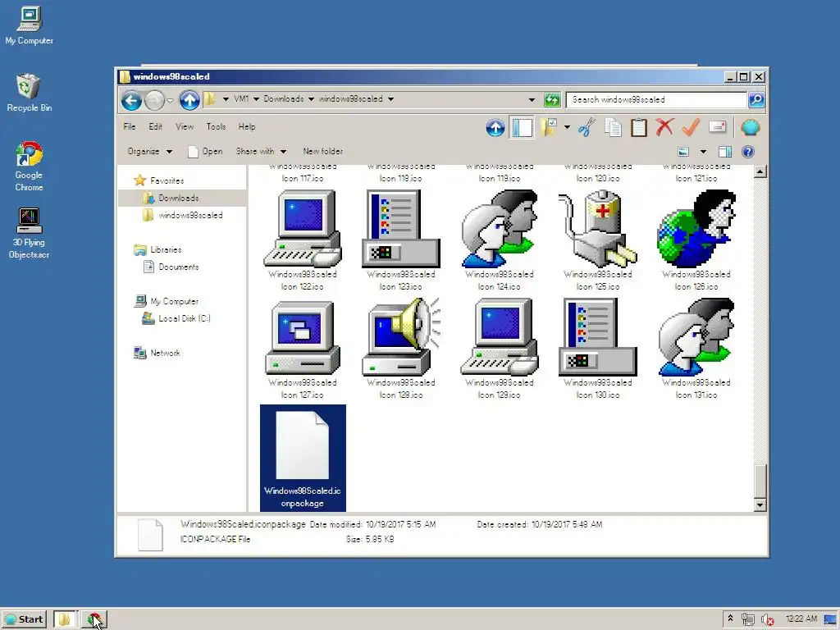The height and width of the screenshot is (630, 840).
Task: Expand the windows98scaled breadcrumb arrow
Action: pos(390,99)
